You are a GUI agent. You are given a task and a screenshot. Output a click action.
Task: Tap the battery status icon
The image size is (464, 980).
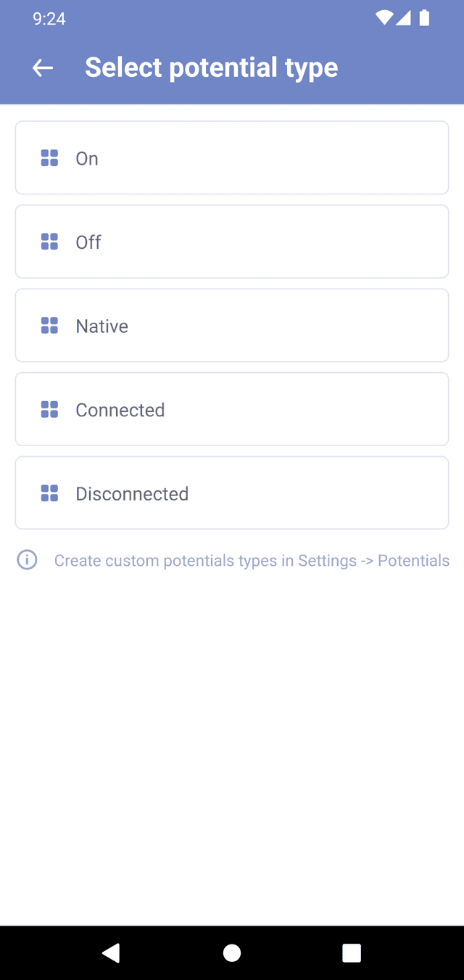click(424, 18)
